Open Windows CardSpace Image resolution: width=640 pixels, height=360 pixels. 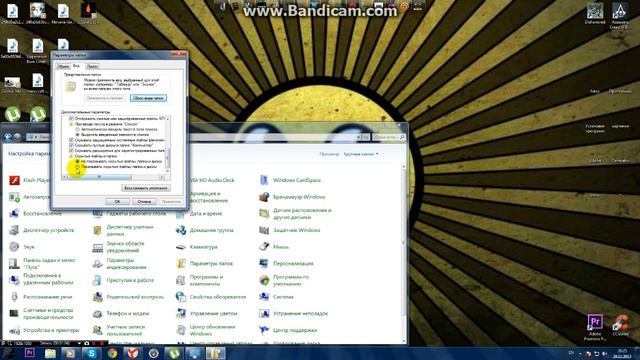(290, 180)
